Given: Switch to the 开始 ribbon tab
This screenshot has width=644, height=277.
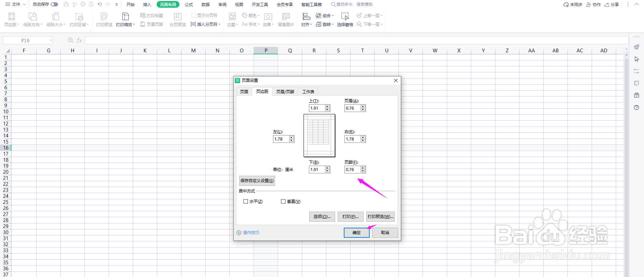Looking at the screenshot, I should click(130, 4).
